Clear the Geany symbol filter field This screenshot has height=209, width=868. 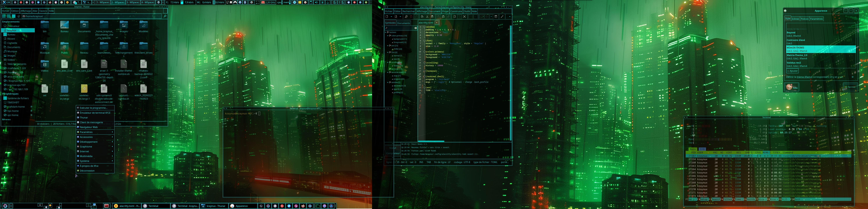pos(415,28)
